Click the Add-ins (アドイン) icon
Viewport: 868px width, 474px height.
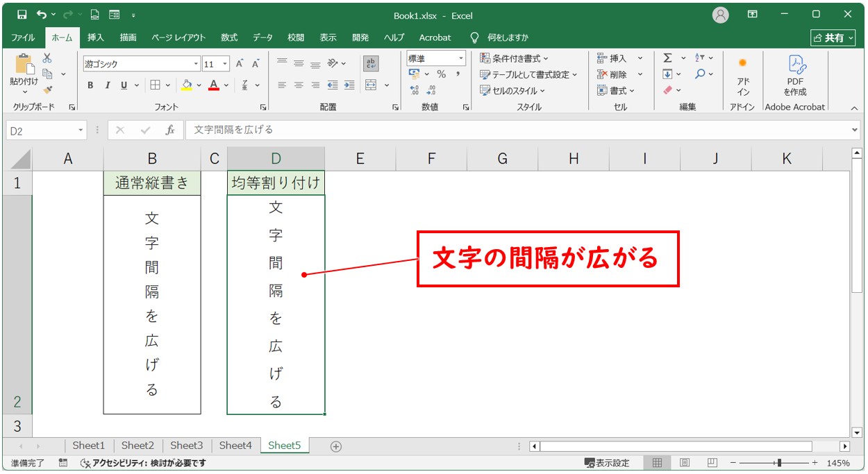tap(743, 76)
